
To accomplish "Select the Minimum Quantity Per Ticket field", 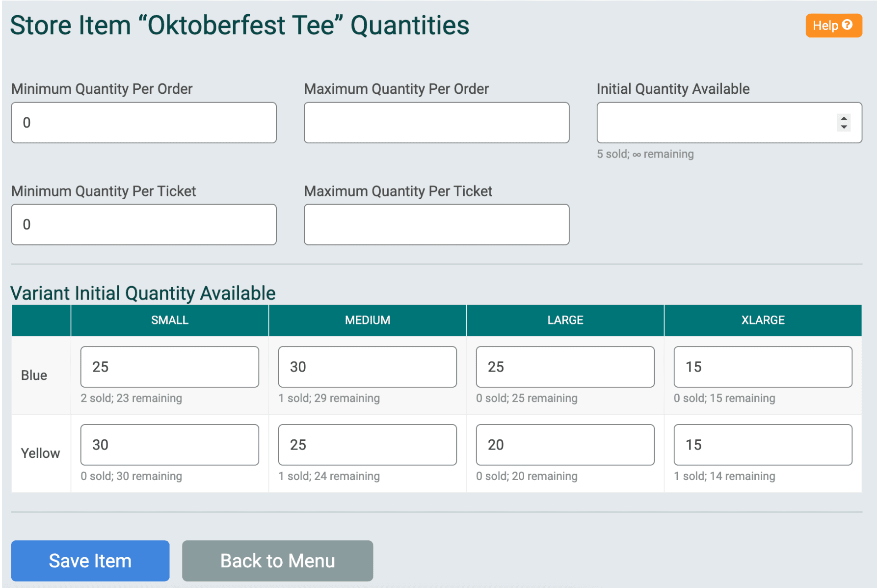I will coord(143,224).
